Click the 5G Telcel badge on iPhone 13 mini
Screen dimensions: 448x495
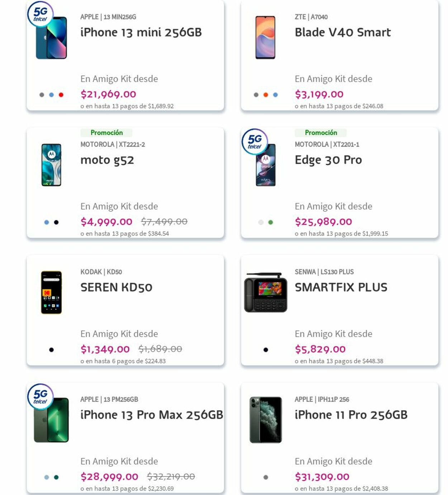(40, 14)
